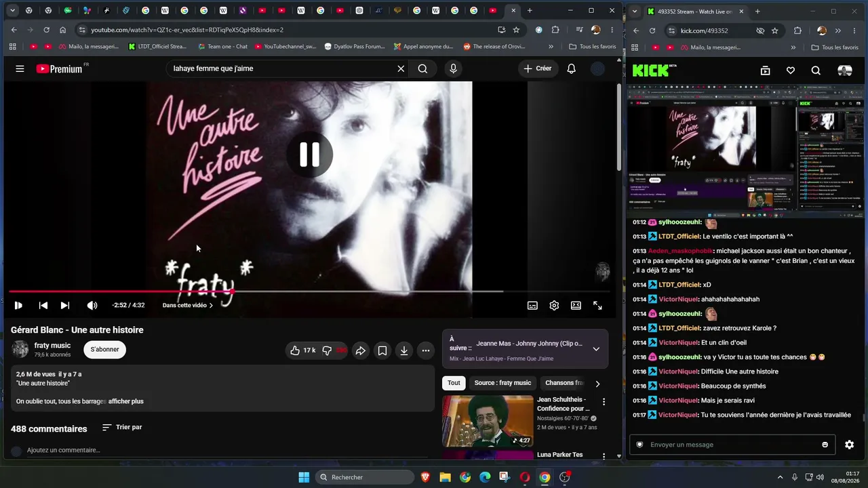868x488 pixels.
Task: Click the taskbar Rechercher search box
Action: pos(365,477)
